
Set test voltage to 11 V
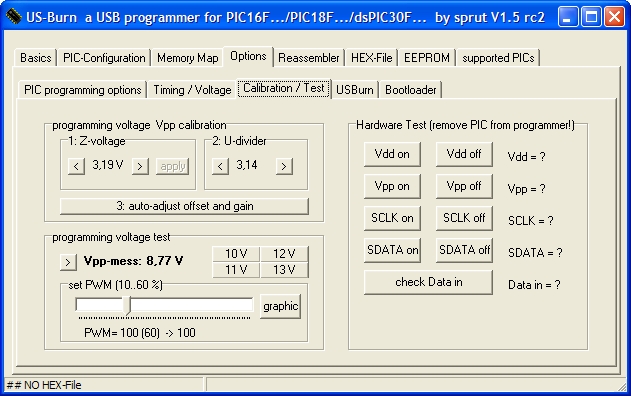coord(236,270)
